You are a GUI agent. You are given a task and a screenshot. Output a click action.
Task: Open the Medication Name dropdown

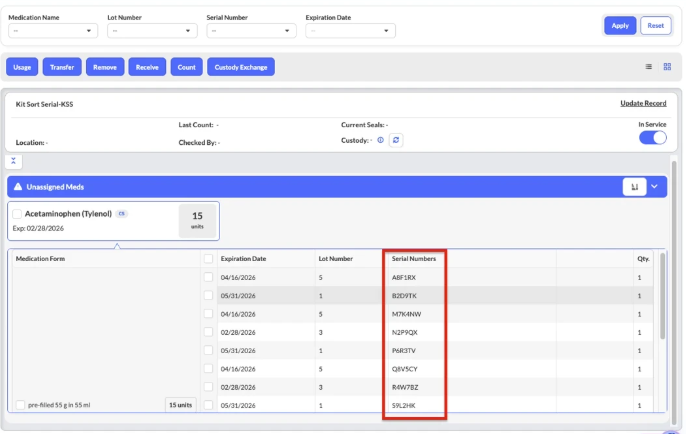[x=52, y=30]
